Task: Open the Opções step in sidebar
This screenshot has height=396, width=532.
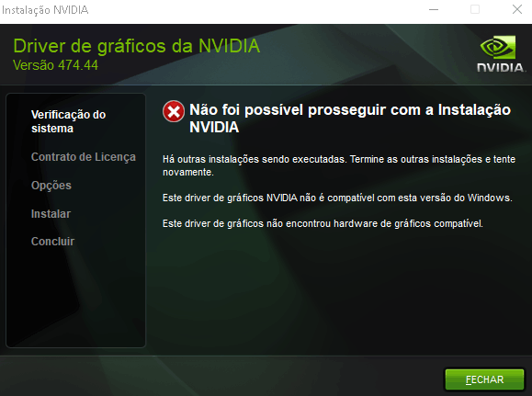Action: click(x=51, y=186)
